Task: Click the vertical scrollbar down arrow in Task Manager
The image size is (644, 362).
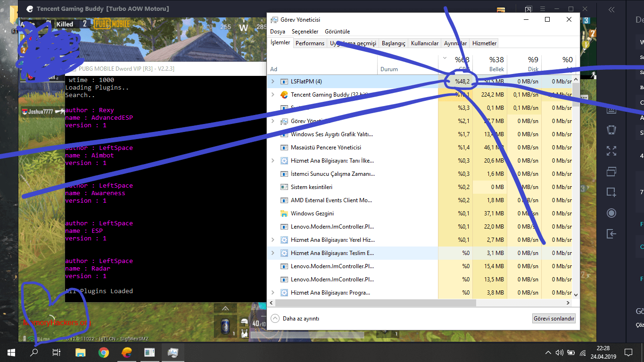Action: 576,295
